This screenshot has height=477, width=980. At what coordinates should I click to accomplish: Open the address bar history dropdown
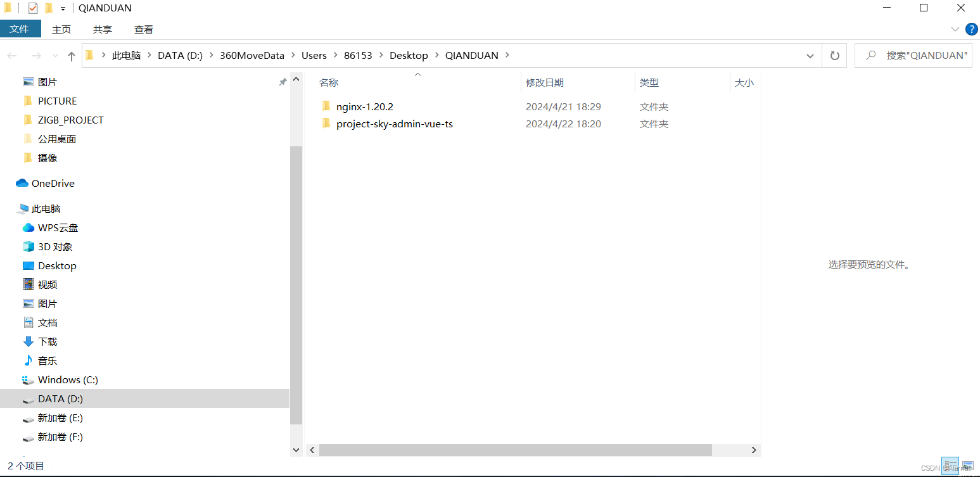pyautogui.click(x=810, y=56)
